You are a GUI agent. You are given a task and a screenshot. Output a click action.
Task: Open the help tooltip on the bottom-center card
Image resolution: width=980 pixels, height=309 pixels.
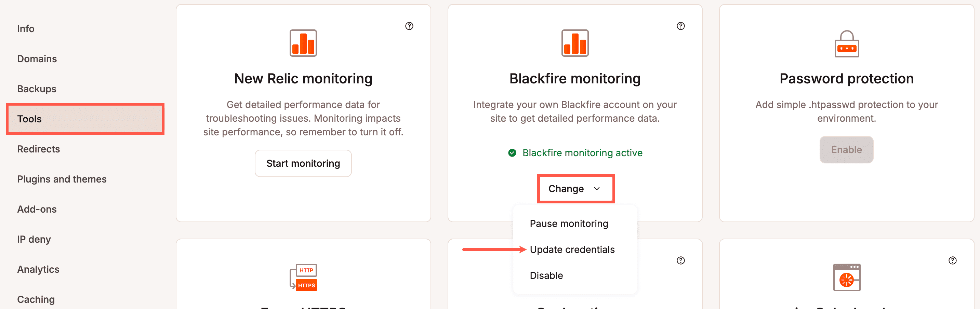pyautogui.click(x=681, y=260)
